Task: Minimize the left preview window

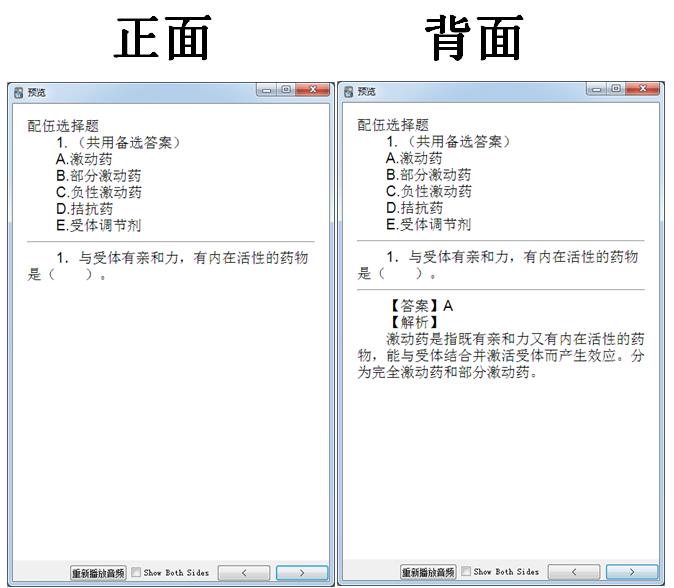Action: pos(267,90)
